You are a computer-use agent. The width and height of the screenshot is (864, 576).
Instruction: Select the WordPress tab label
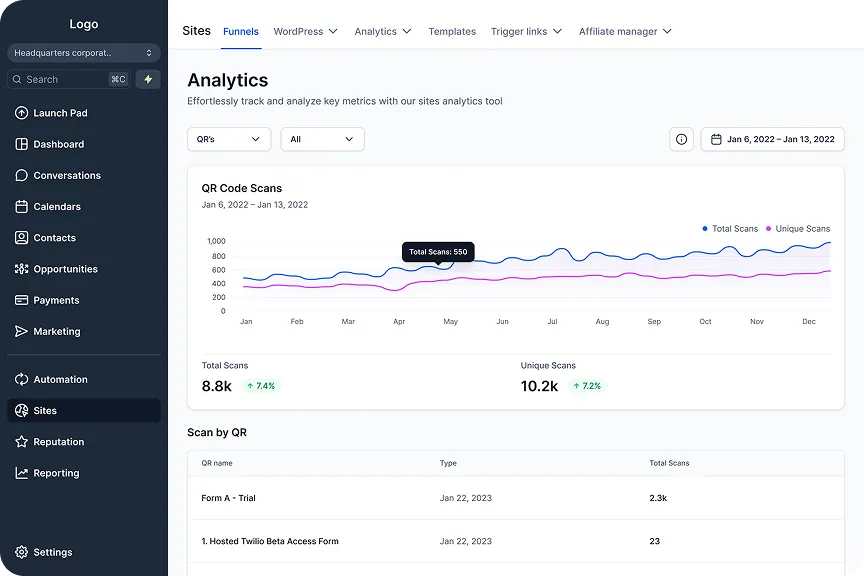coord(298,31)
